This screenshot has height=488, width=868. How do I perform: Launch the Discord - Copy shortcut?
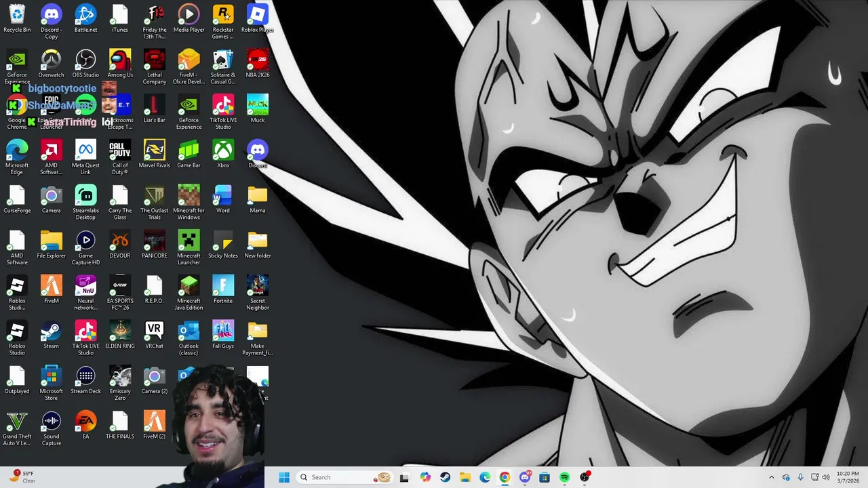point(51,22)
